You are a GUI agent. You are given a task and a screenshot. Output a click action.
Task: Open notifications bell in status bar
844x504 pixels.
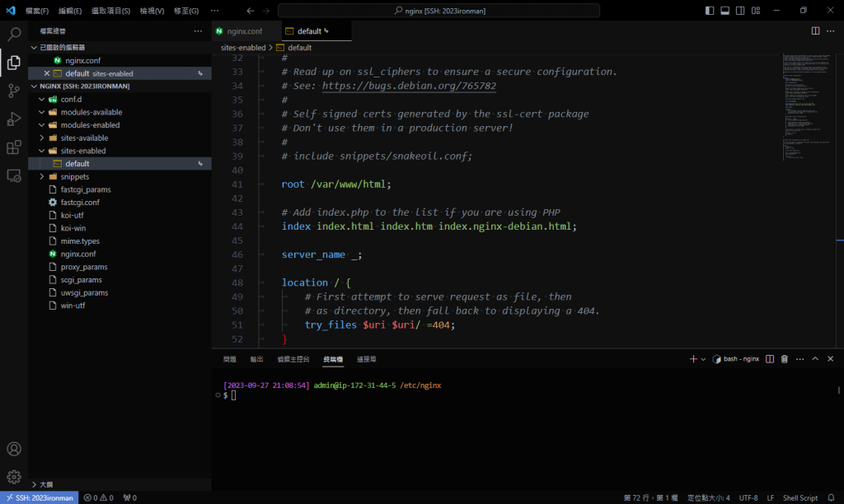coord(831,497)
